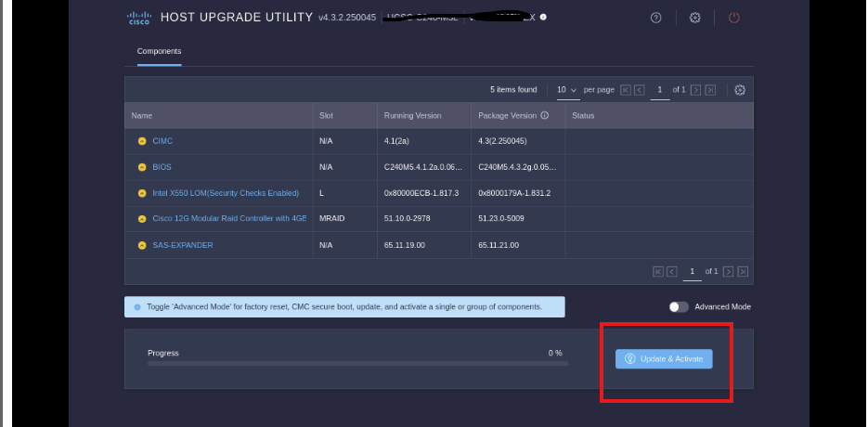Viewport: 868px width, 427px height.
Task: Toggle Advanced Mode switch
Action: click(679, 307)
